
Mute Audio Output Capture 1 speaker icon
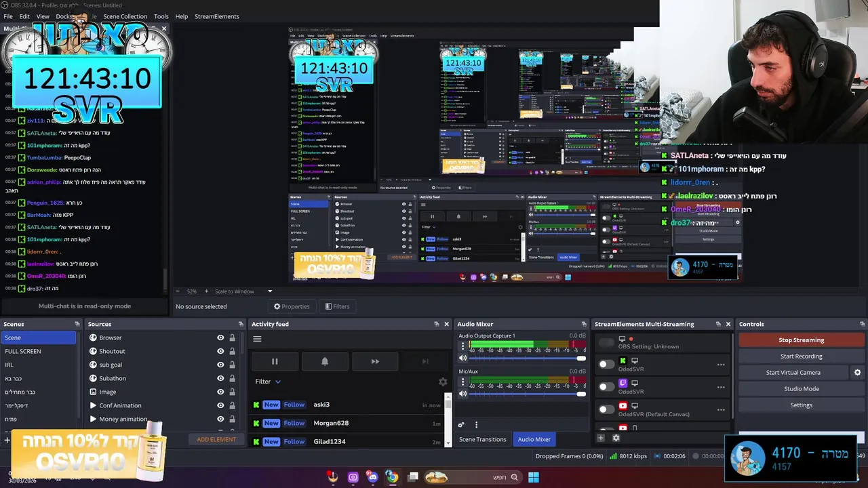(463, 358)
